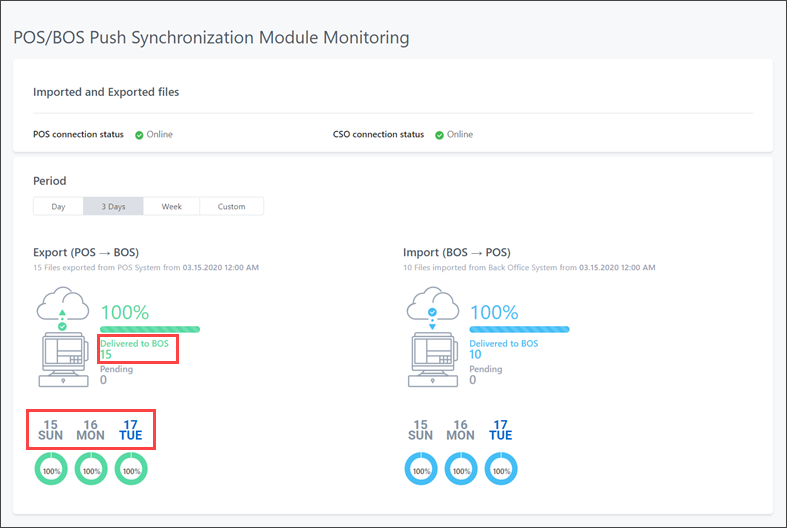Choose the Week period option
787x528 pixels.
172,206
